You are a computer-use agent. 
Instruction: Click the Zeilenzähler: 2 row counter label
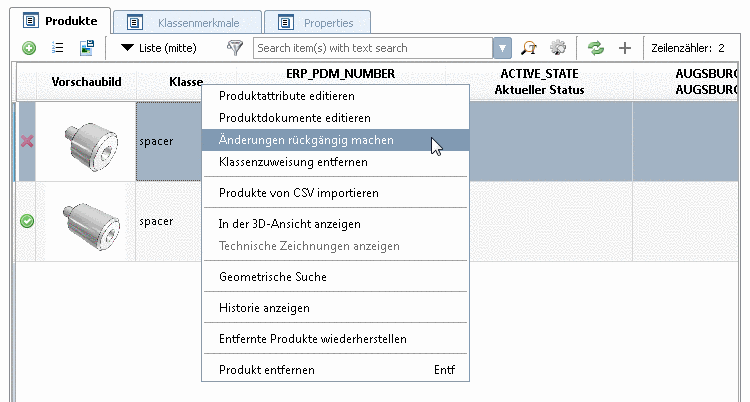(687, 48)
